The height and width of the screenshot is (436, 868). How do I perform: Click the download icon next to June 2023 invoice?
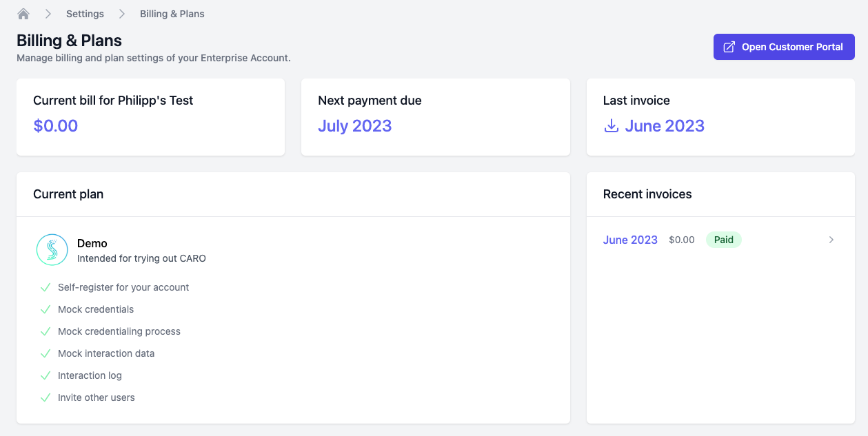612,126
